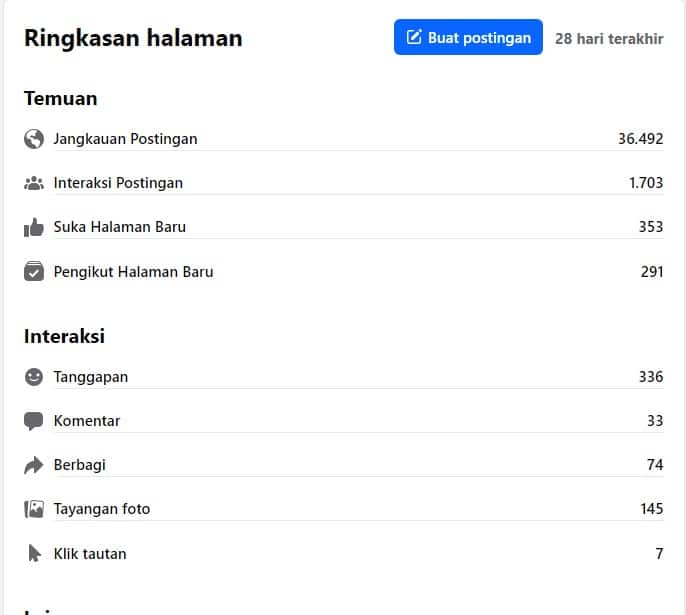Click the smiley icon next to Tanggapan
Viewport: 686px width, 615px height.
[34, 377]
